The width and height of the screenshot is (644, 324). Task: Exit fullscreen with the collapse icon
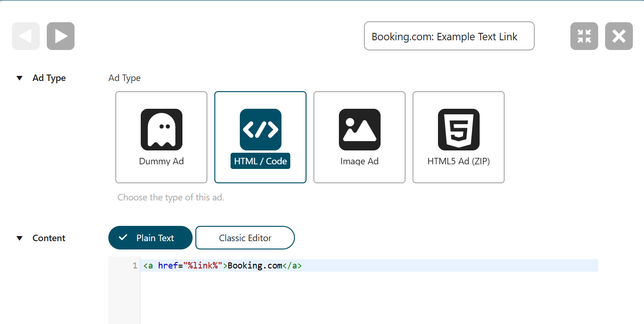click(x=584, y=36)
